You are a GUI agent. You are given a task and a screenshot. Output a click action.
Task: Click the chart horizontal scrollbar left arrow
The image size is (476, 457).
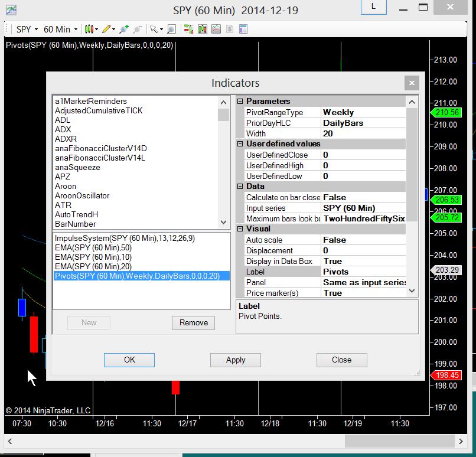10,441
